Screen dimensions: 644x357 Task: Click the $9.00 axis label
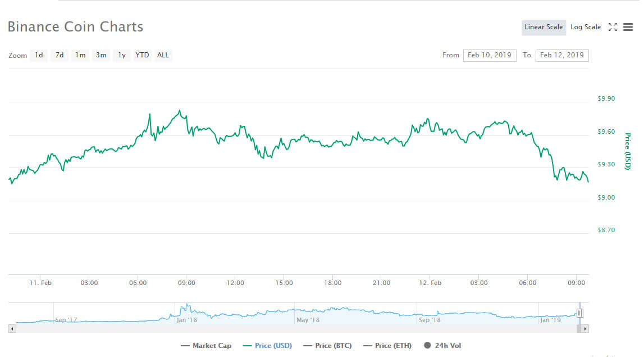606,197
